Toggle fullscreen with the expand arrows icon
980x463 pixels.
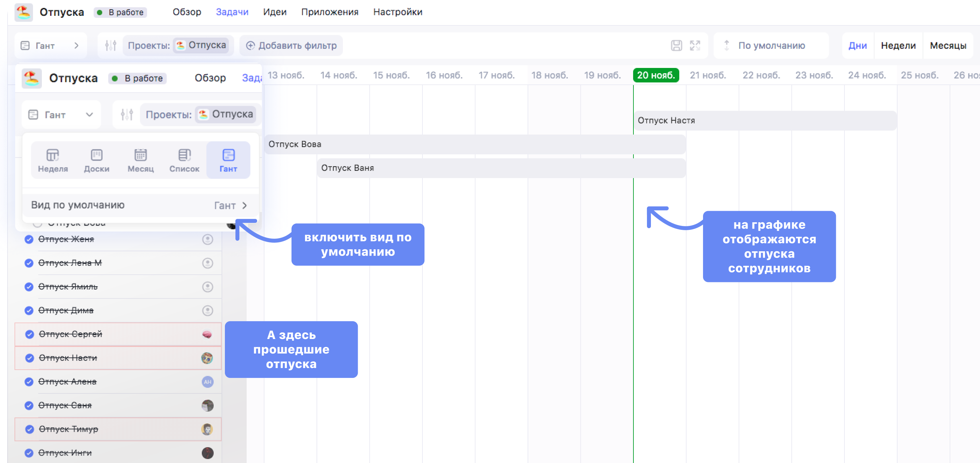click(695, 46)
